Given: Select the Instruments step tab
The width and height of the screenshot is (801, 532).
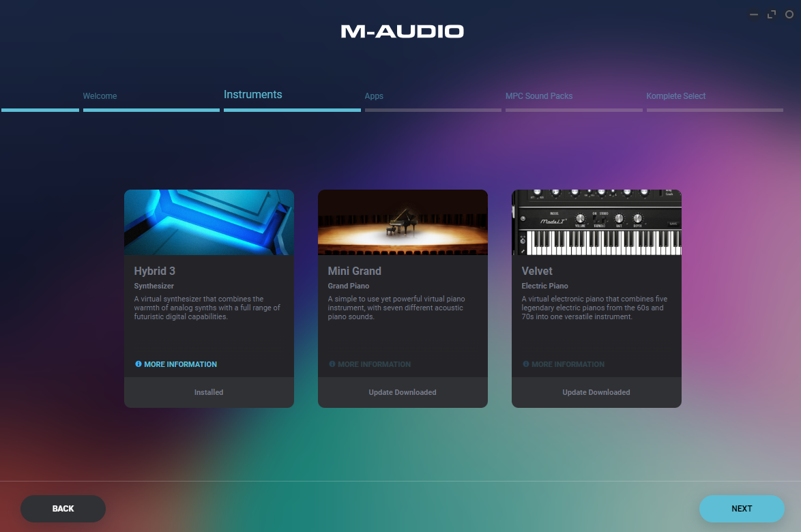Looking at the screenshot, I should click(x=253, y=94).
